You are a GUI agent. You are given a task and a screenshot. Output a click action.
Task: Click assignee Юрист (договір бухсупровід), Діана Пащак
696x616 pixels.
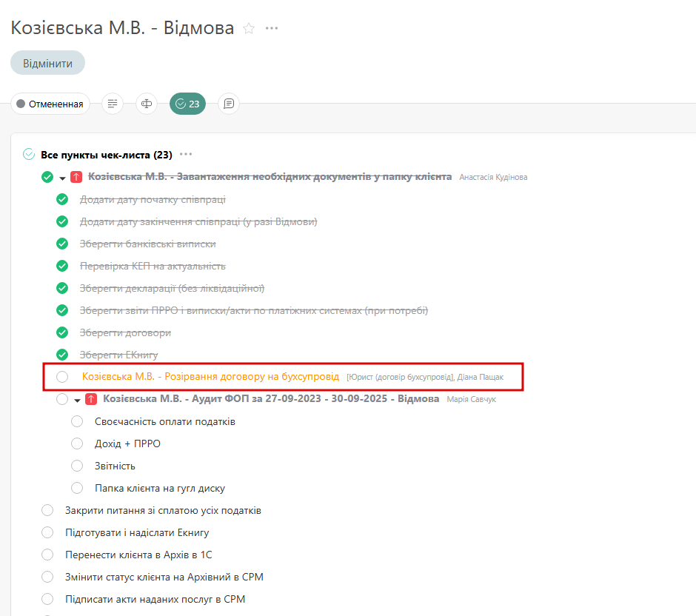click(x=425, y=378)
